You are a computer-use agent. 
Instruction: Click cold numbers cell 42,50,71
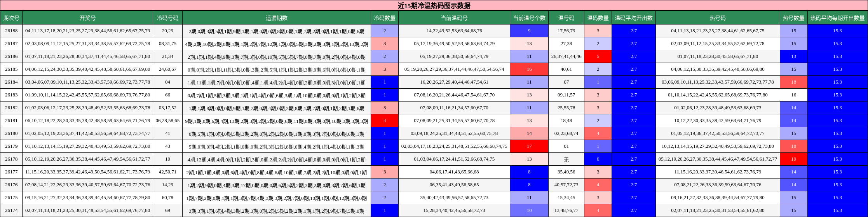[x=167, y=172]
